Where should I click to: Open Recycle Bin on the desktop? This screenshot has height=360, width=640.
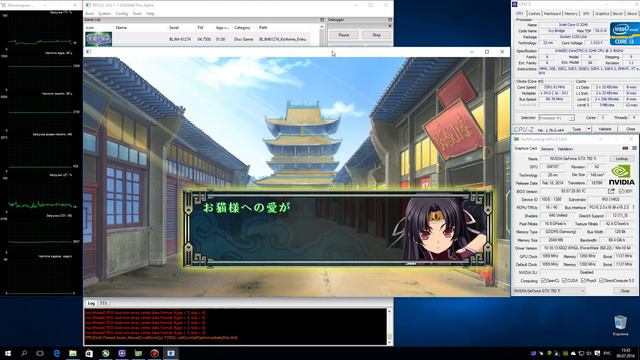point(620,325)
